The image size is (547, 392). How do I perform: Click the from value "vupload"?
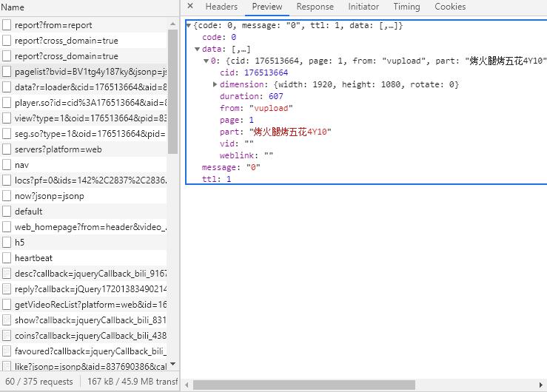pos(271,108)
